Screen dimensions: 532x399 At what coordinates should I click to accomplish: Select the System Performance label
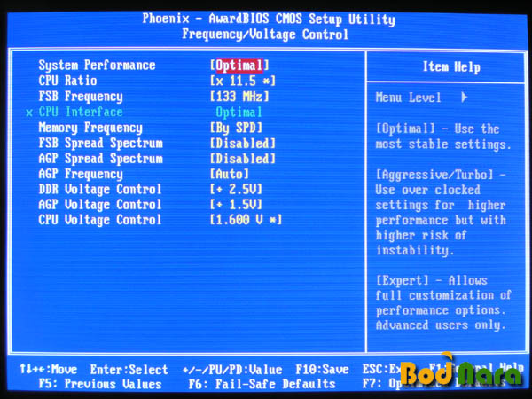click(x=97, y=66)
